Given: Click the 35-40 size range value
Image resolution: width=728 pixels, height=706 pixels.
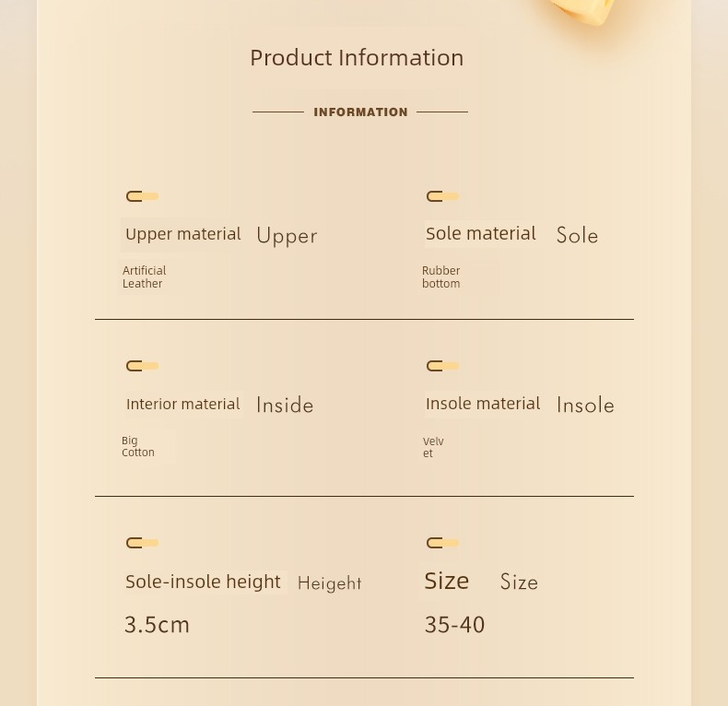Looking at the screenshot, I should (454, 625).
